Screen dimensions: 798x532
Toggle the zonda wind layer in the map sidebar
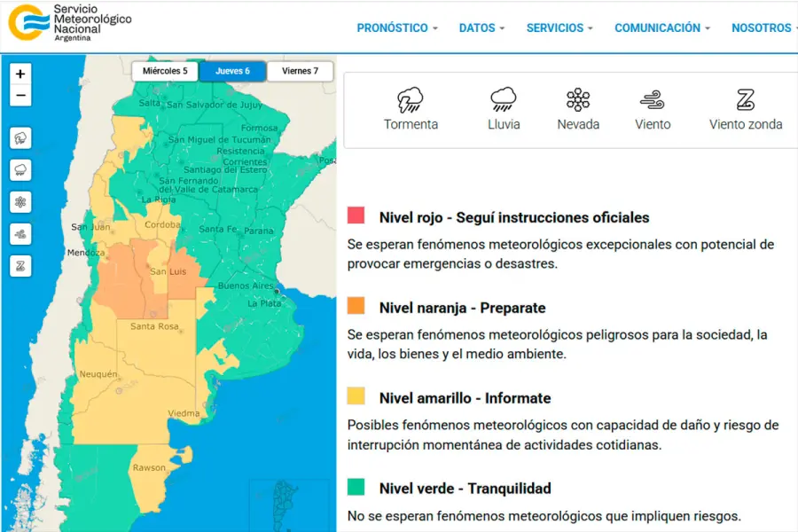click(x=20, y=265)
